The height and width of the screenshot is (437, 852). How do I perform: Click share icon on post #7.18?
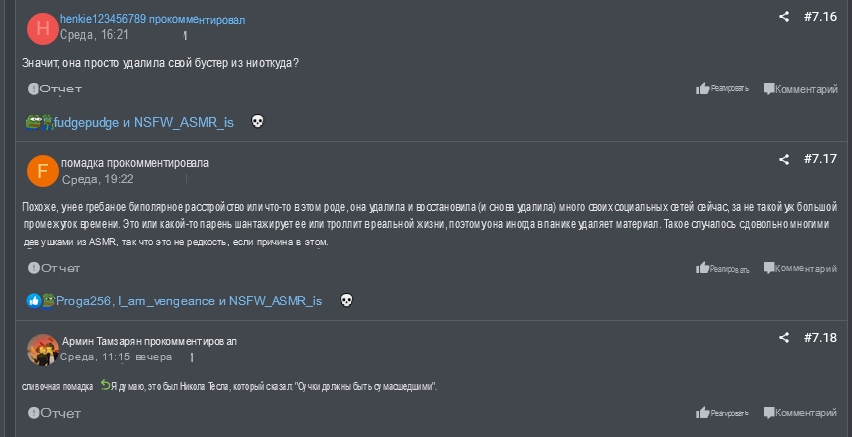pyautogui.click(x=784, y=338)
